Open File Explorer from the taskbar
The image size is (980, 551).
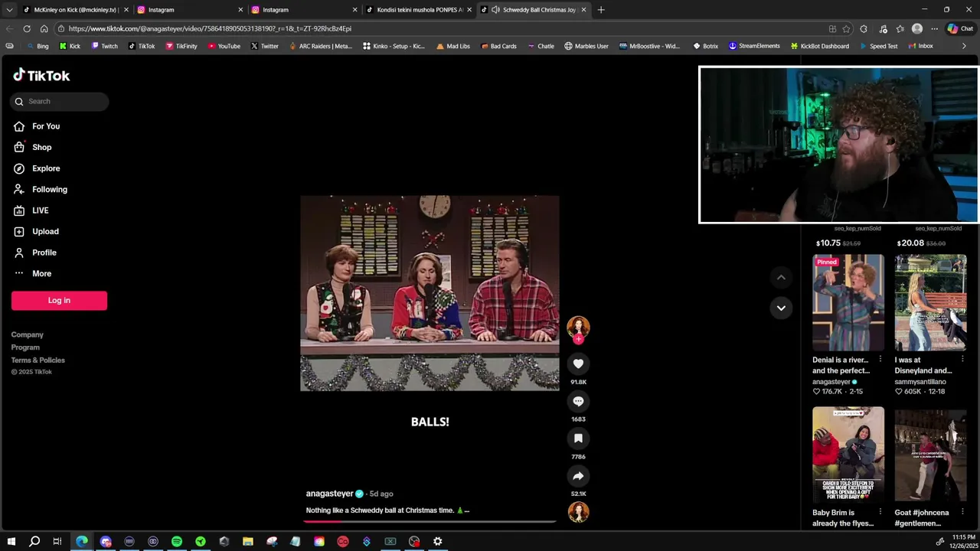[x=248, y=542]
